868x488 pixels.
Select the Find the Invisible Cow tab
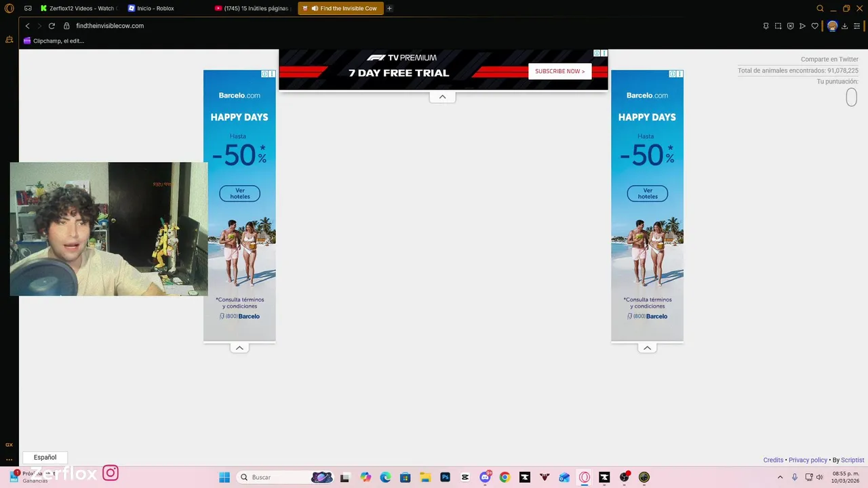pyautogui.click(x=340, y=8)
